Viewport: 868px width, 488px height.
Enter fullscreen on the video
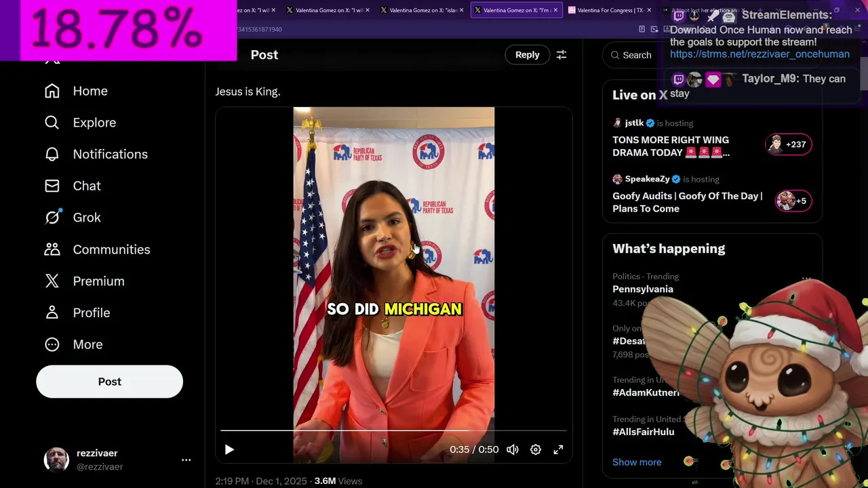pyautogui.click(x=558, y=449)
